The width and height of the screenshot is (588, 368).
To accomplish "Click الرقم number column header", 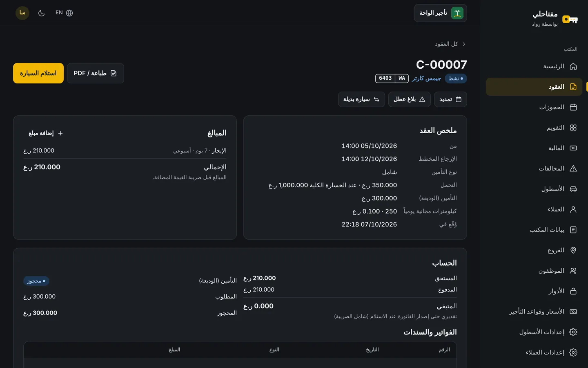I will click(x=444, y=350).
